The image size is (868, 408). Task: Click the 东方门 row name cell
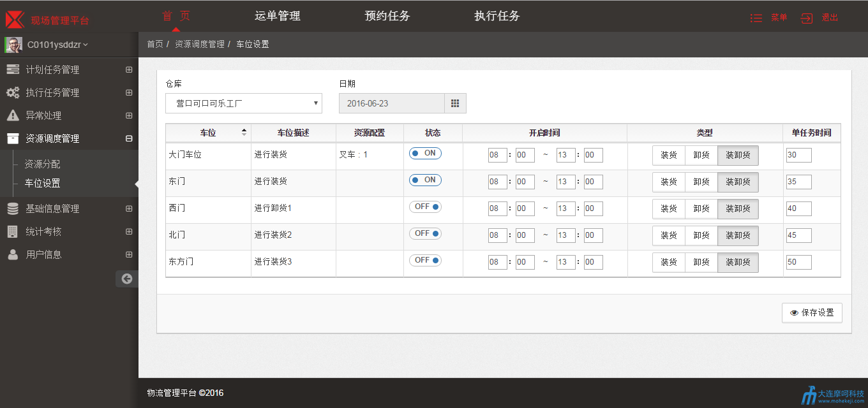pos(208,262)
